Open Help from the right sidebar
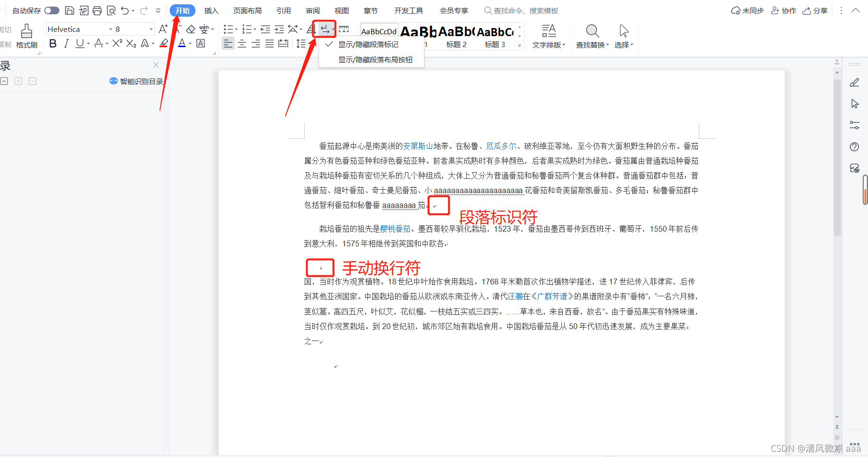 click(854, 146)
